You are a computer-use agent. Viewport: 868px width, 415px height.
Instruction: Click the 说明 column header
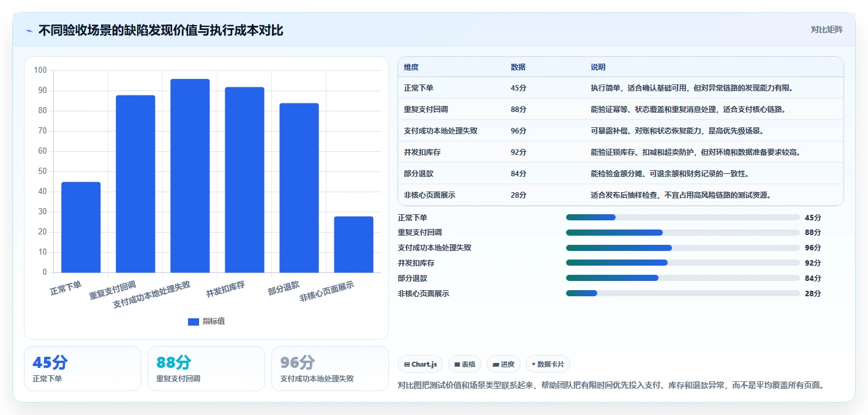[598, 67]
